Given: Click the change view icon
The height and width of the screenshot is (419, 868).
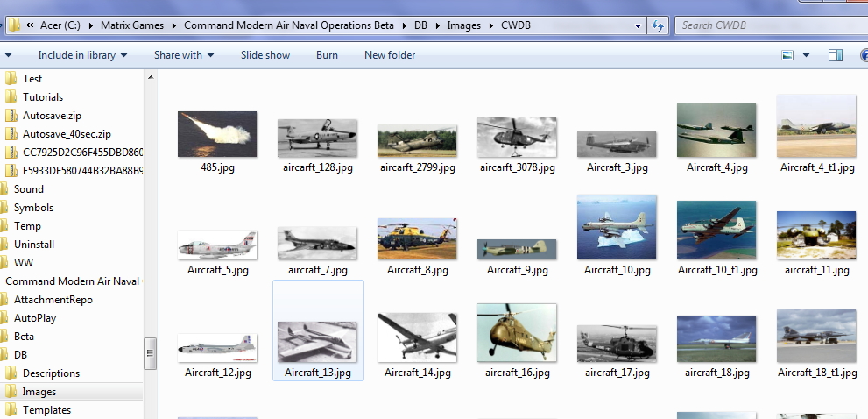Looking at the screenshot, I should click(787, 55).
